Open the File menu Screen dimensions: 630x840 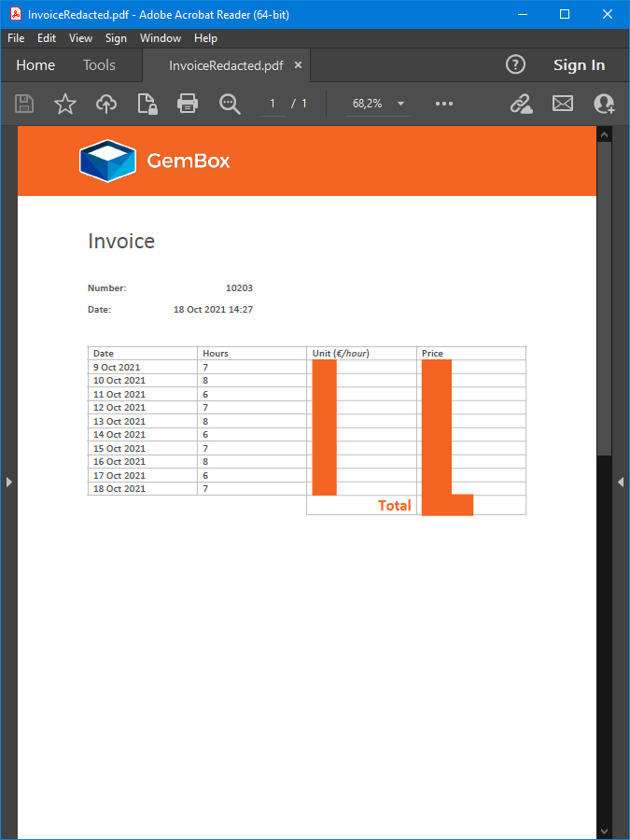[x=16, y=38]
